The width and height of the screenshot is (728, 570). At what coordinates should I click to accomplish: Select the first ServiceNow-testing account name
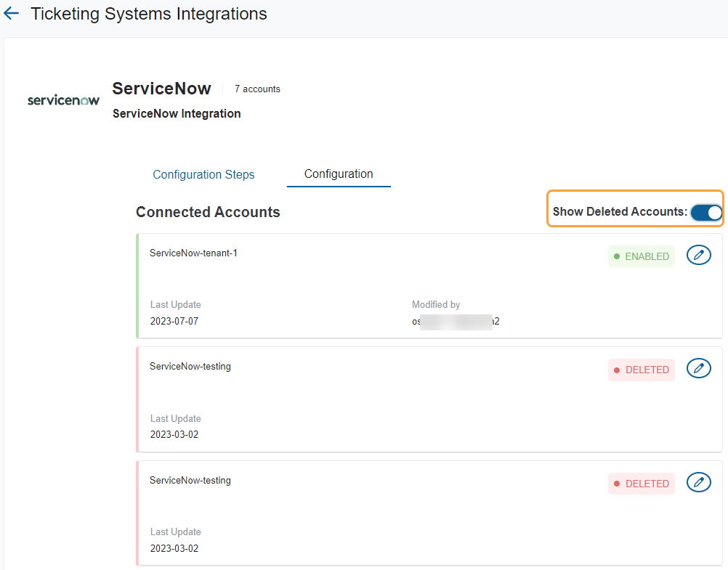point(190,367)
